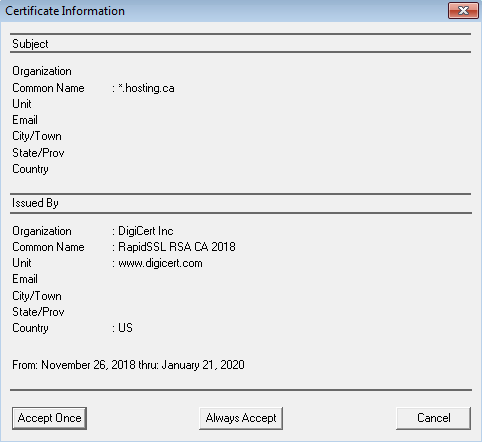Cancel the certificate dialog
482x442 pixels.
[433, 418]
